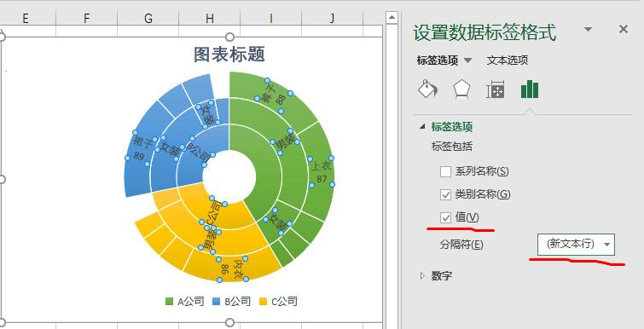This screenshot has height=329, width=644.
Task: Click the bottom center chart resize handle
Action: point(229,322)
